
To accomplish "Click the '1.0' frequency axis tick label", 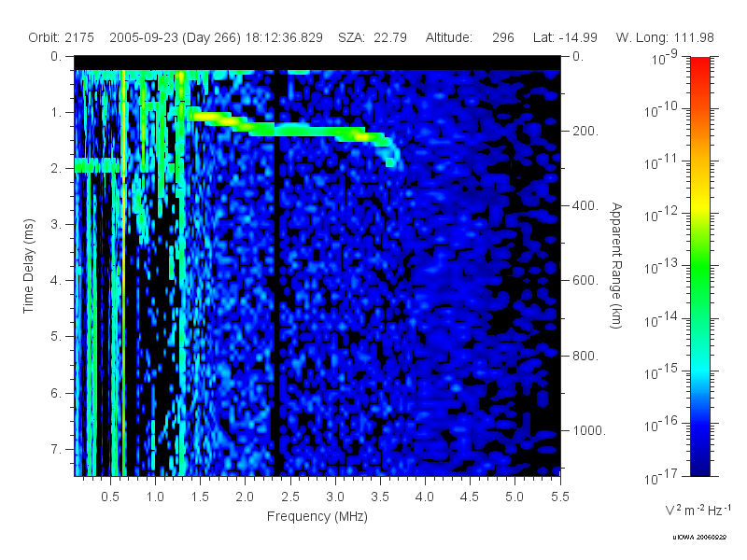I will click(155, 497).
